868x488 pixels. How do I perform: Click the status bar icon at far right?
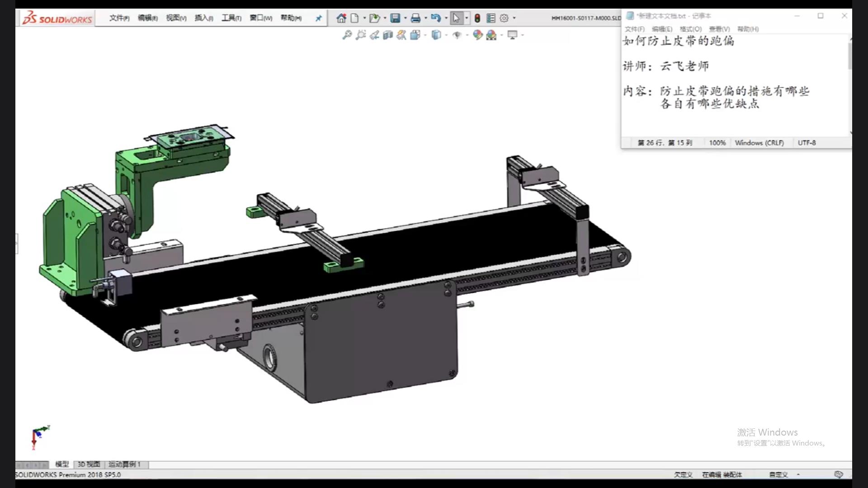839,474
